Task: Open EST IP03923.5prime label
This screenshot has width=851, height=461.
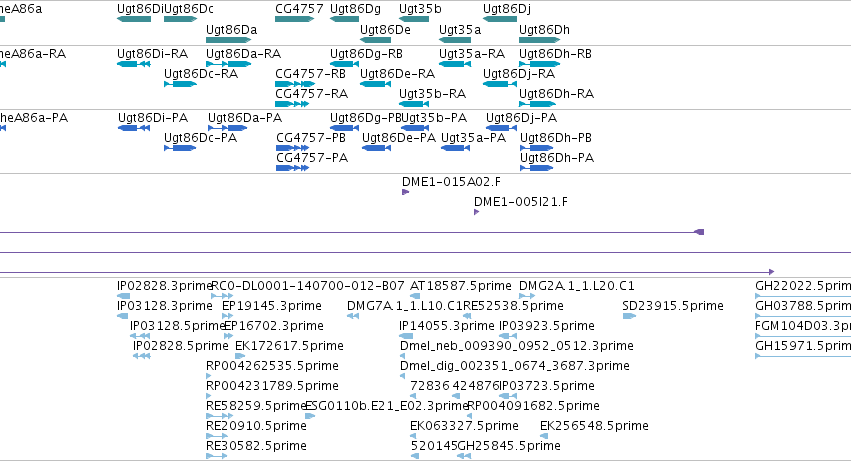Action: click(547, 325)
